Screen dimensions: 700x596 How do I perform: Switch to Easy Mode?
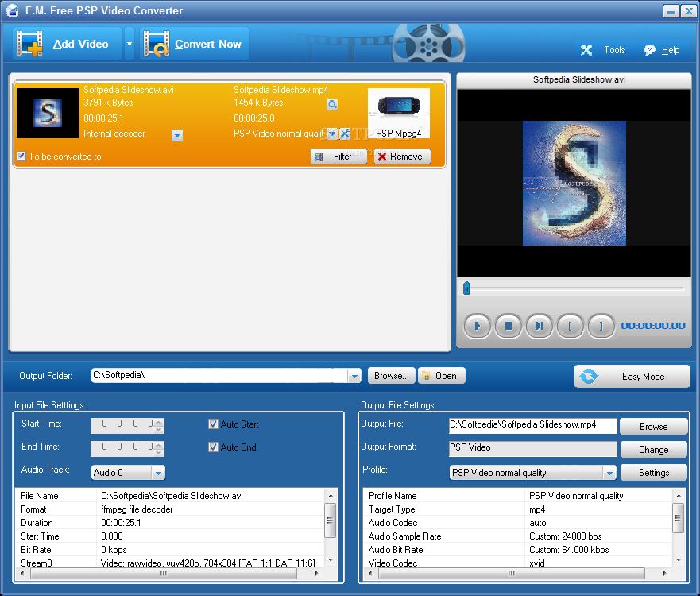(632, 377)
